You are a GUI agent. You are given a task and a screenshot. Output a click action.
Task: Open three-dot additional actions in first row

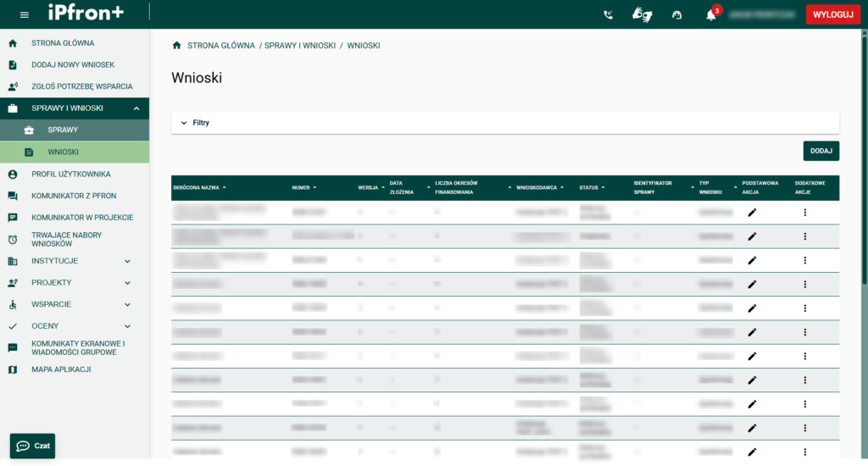(x=804, y=213)
